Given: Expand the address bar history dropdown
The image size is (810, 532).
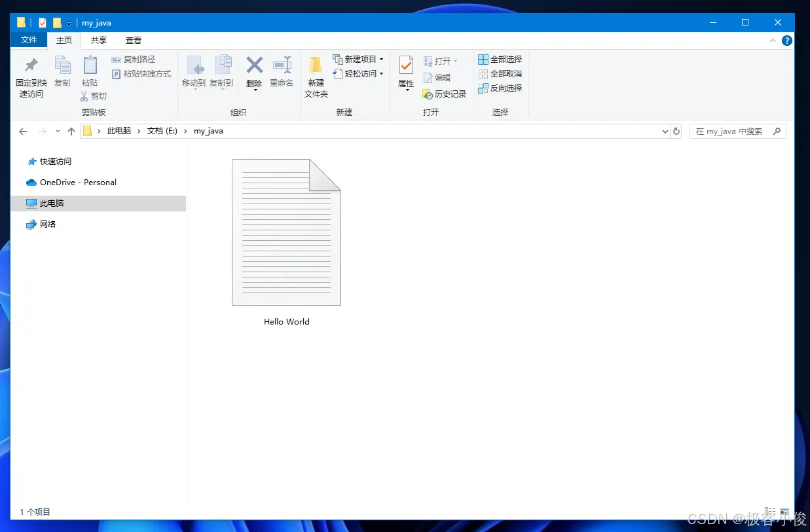Looking at the screenshot, I should [x=666, y=132].
